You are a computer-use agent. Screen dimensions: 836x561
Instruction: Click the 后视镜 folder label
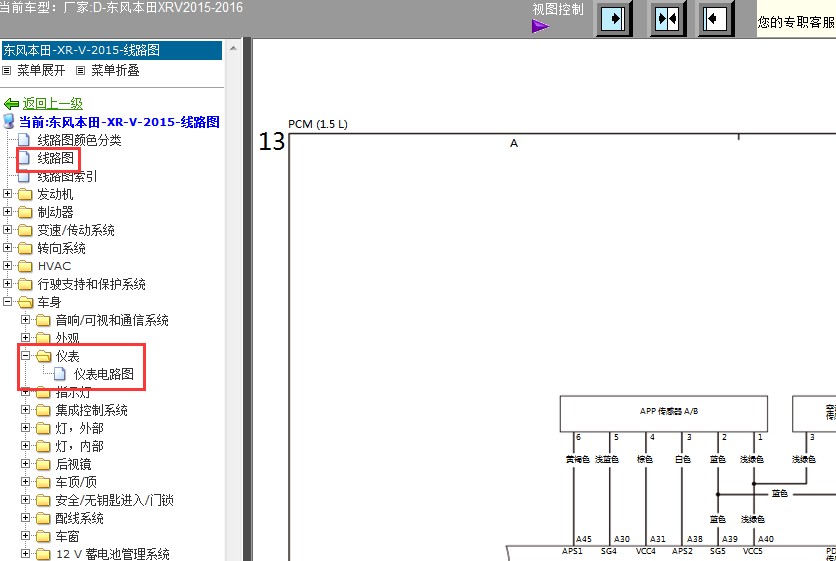point(73,464)
